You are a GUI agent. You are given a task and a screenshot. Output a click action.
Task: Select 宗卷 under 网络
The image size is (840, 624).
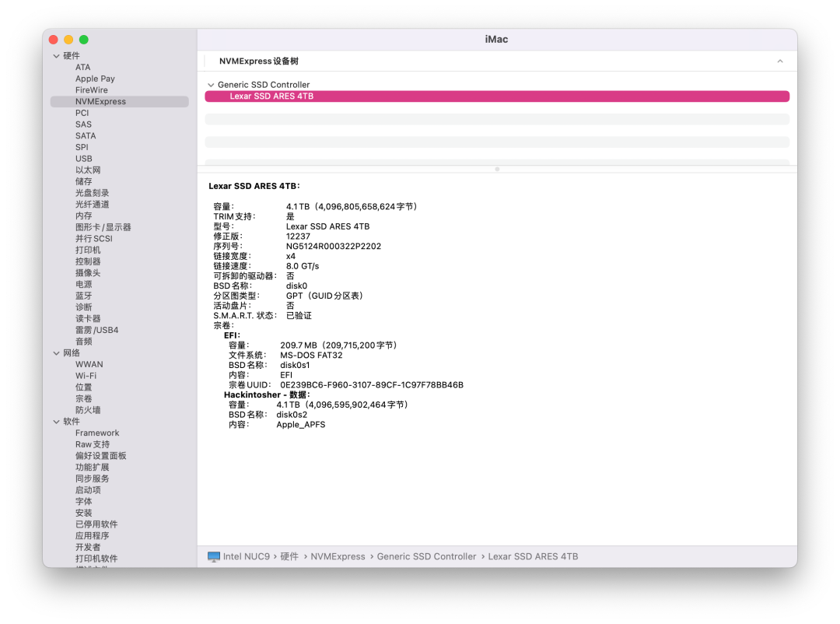click(83, 398)
